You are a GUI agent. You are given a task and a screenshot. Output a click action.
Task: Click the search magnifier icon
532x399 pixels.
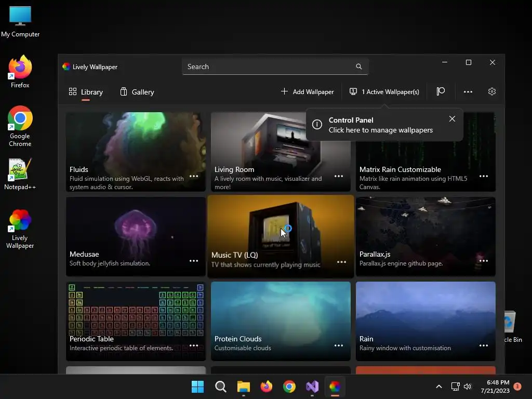tap(358, 66)
